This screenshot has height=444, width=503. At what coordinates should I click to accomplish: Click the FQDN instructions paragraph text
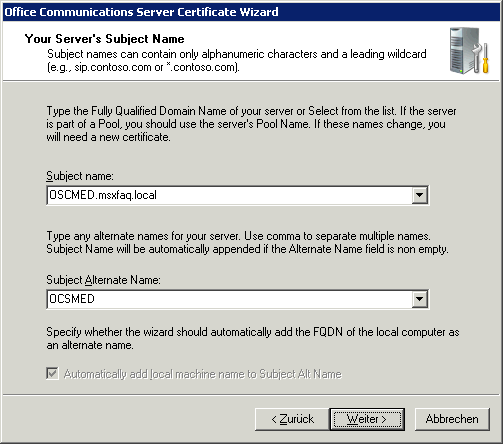tap(251, 124)
